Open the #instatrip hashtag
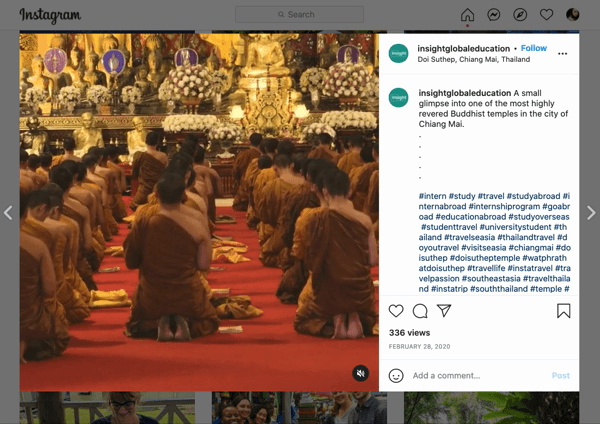Viewport: 600px width, 424px height. (x=449, y=289)
